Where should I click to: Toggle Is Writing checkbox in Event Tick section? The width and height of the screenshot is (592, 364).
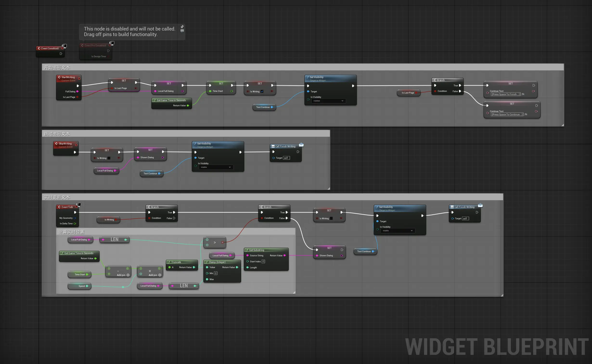[331, 218]
